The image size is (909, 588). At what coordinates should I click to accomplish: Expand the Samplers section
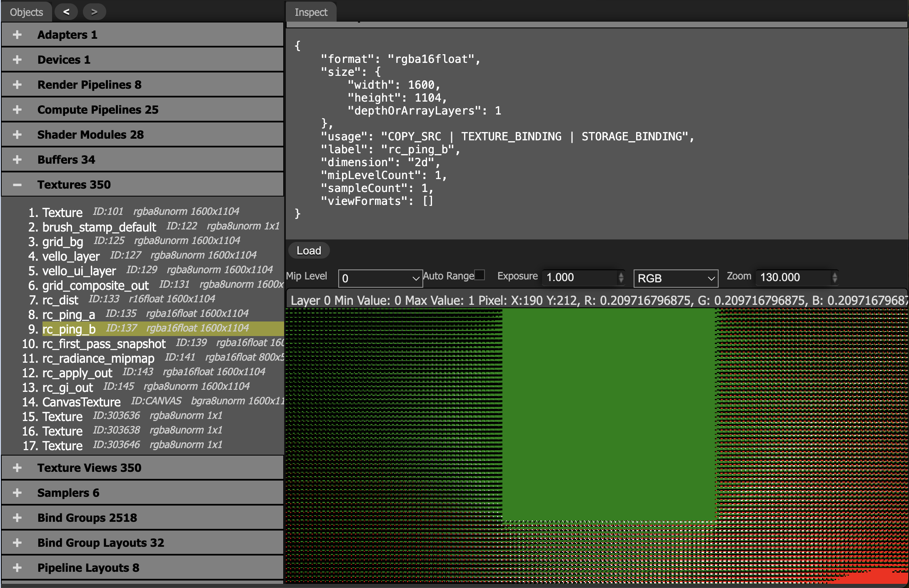pyautogui.click(x=17, y=493)
